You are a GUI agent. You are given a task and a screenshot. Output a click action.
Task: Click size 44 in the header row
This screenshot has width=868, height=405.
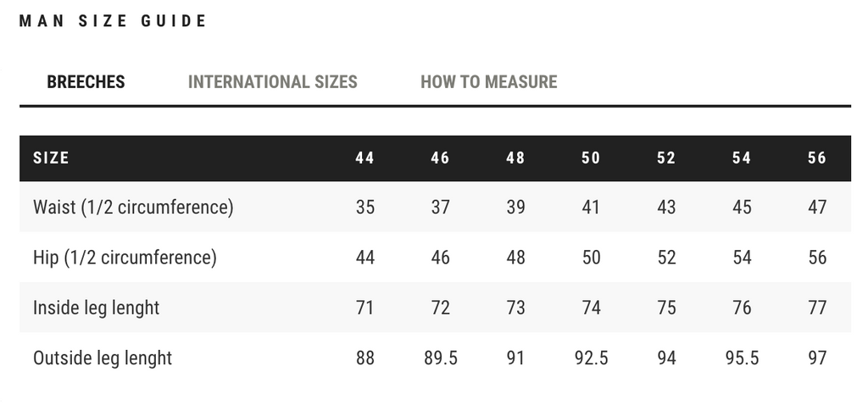click(x=364, y=158)
